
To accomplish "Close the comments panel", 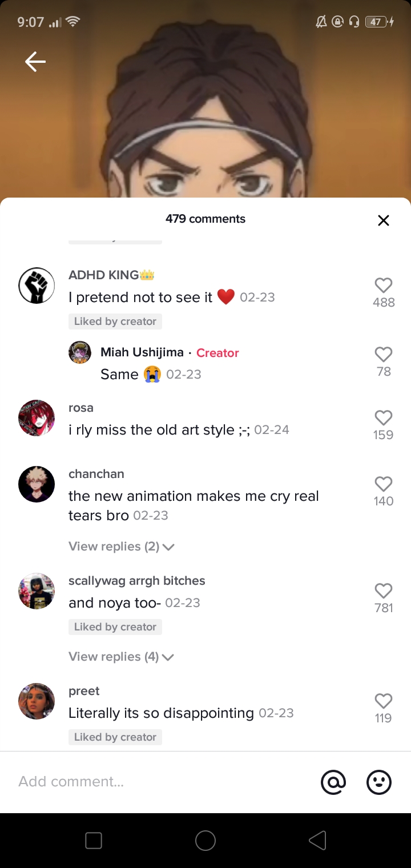I will 384,220.
